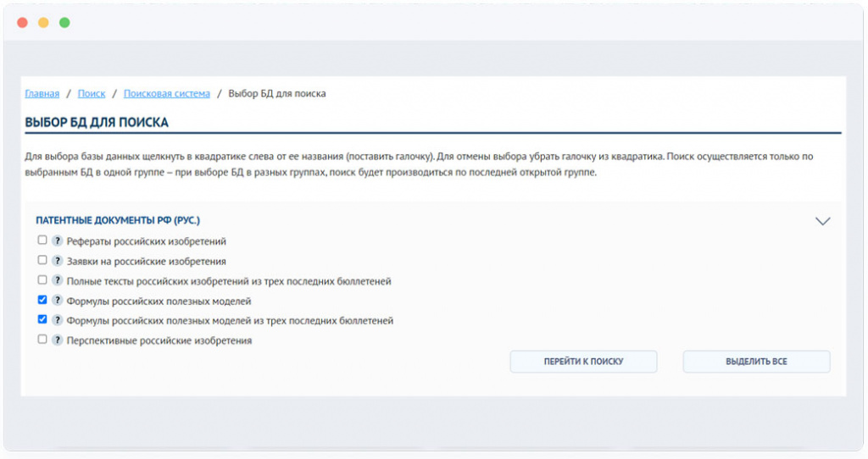The image size is (868, 459).
Task: Click help icon next to Формулы российских полезных моделей
Action: 58,301
